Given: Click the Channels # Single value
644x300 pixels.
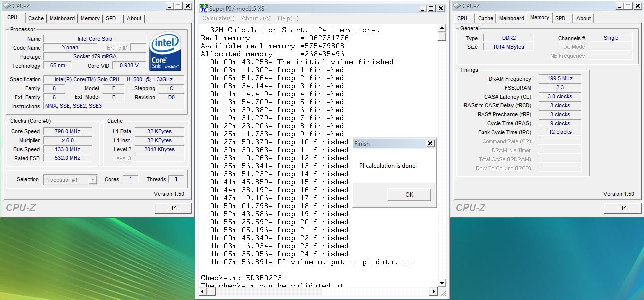Looking at the screenshot, I should click(x=611, y=38).
